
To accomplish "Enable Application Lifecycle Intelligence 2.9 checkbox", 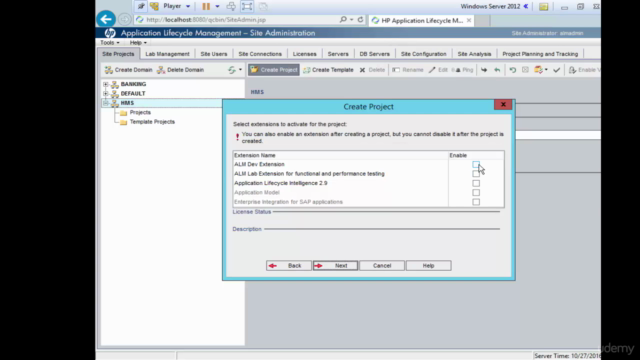I will point(476,183).
